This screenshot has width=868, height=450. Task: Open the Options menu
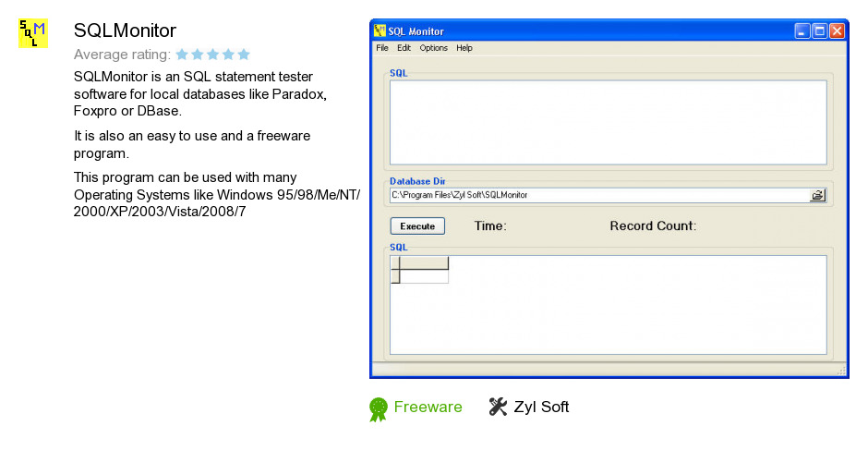point(433,48)
